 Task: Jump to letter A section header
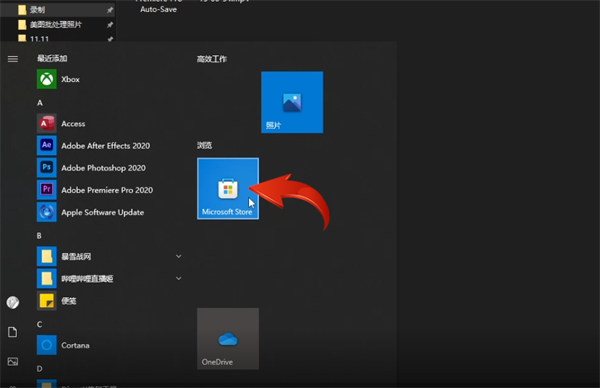tap(40, 103)
